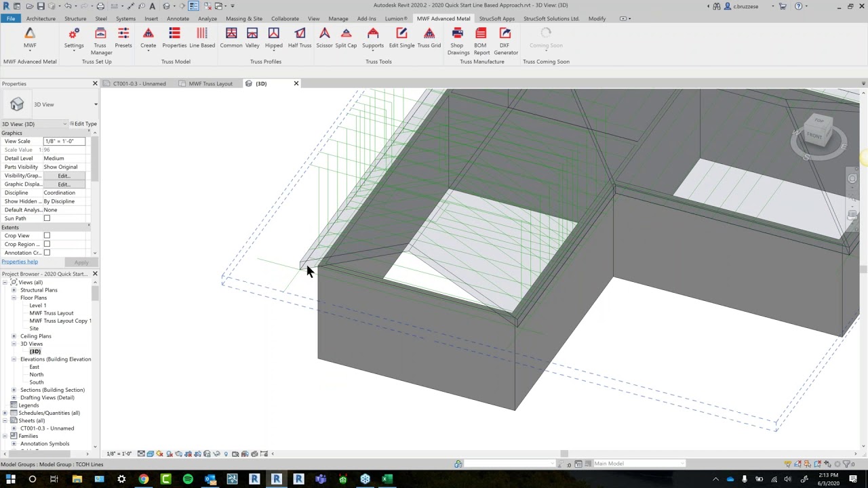
Task: Select the Hipped truss profile
Action: pos(274,38)
